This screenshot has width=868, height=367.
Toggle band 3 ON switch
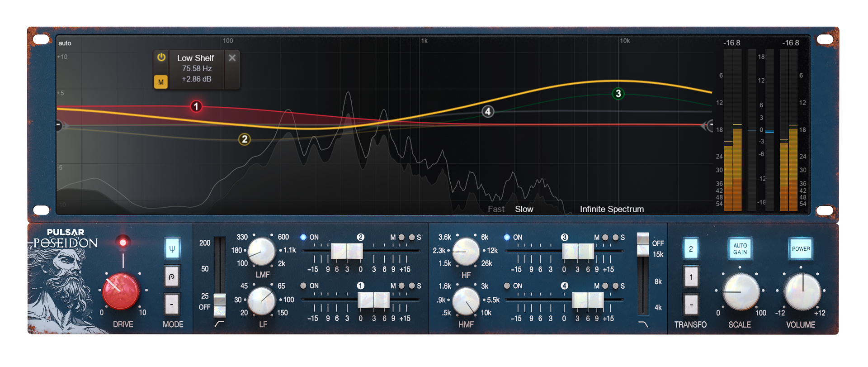pyautogui.click(x=507, y=237)
